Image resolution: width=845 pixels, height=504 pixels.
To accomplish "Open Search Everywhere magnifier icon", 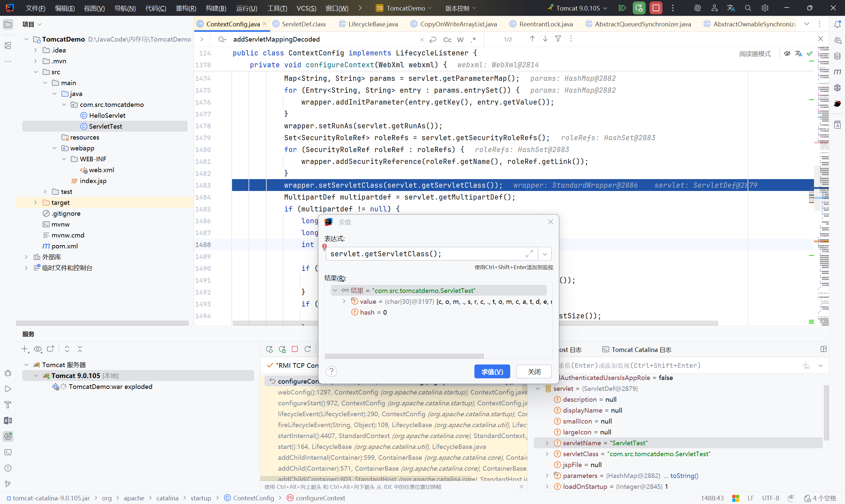I will coord(748,8).
